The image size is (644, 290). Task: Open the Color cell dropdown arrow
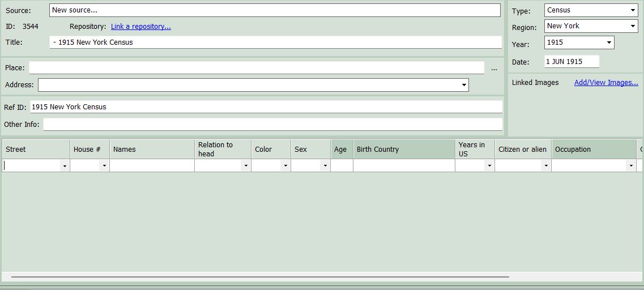pyautogui.click(x=285, y=165)
